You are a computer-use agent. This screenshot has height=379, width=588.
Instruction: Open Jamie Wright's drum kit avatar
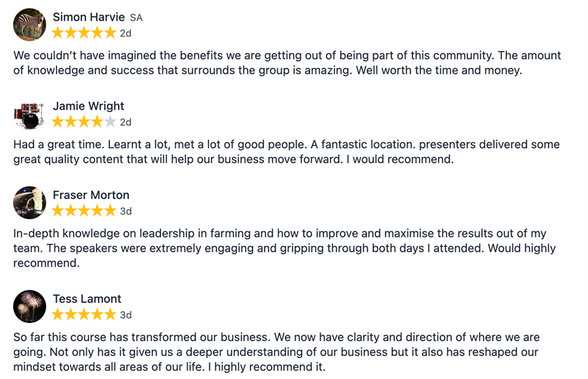[x=29, y=114]
